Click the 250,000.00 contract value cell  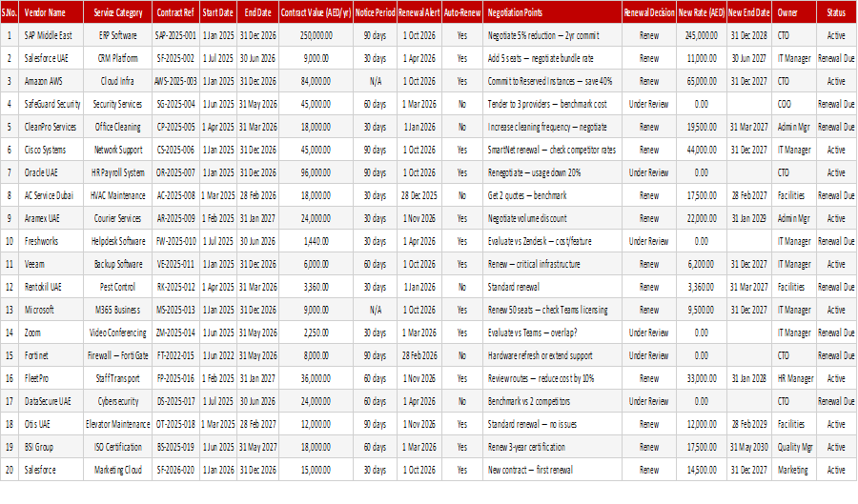coord(316,35)
